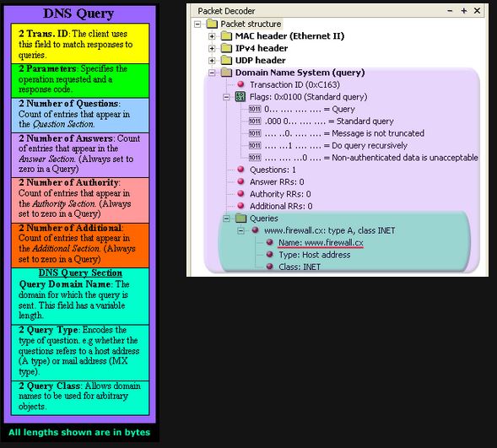Image resolution: width=497 pixels, height=448 pixels.
Task: Click the bullet beside Type: Host address
Action: [x=270, y=254]
